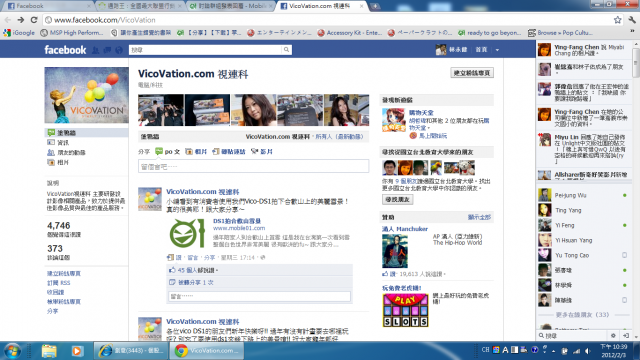
Task: Open Browse Pop Culture bookmark
Action: [560, 33]
